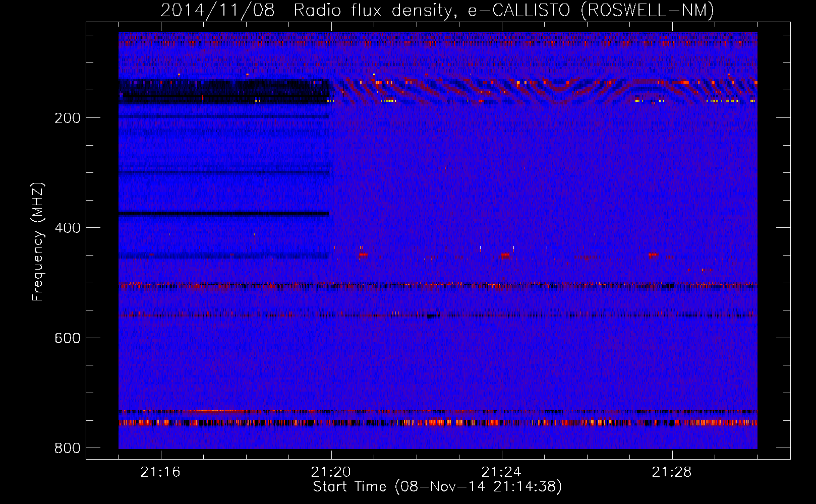
Task: Click the 800 frequency tick label
Action: 68,448
